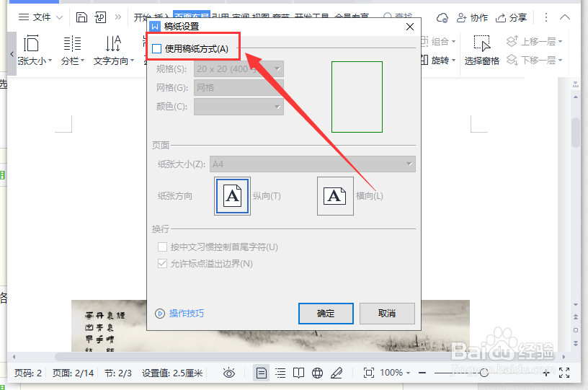Open the 操作技巧 tips link
The image size is (588, 390).
[x=187, y=314]
